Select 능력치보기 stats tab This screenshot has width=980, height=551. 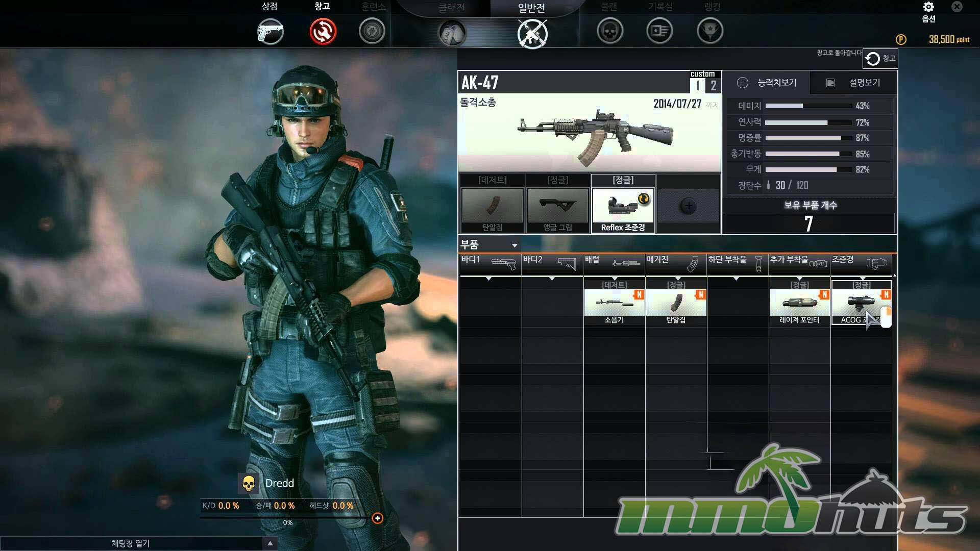click(767, 83)
